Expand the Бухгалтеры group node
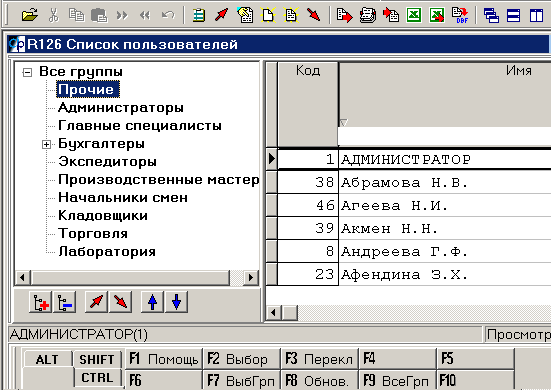Image resolution: width=551 pixels, height=390 pixels. (46, 144)
